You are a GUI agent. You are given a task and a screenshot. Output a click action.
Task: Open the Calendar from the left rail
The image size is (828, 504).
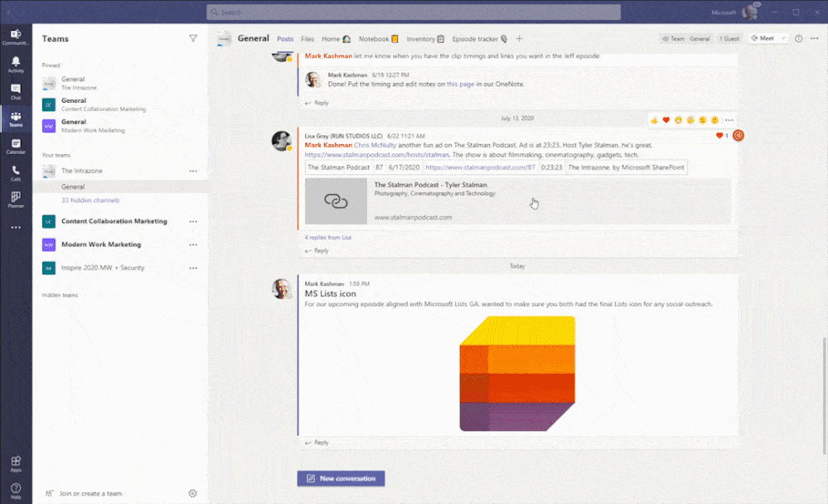tap(16, 146)
